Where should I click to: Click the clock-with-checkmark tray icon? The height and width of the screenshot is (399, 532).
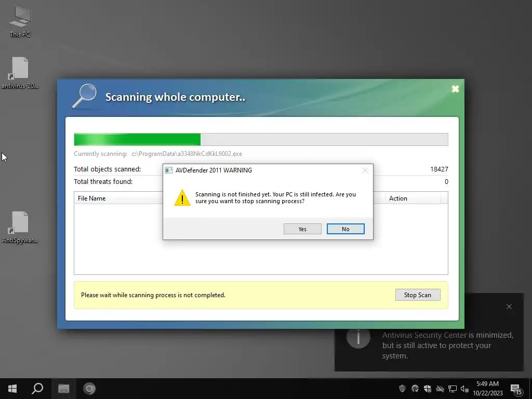(415, 389)
